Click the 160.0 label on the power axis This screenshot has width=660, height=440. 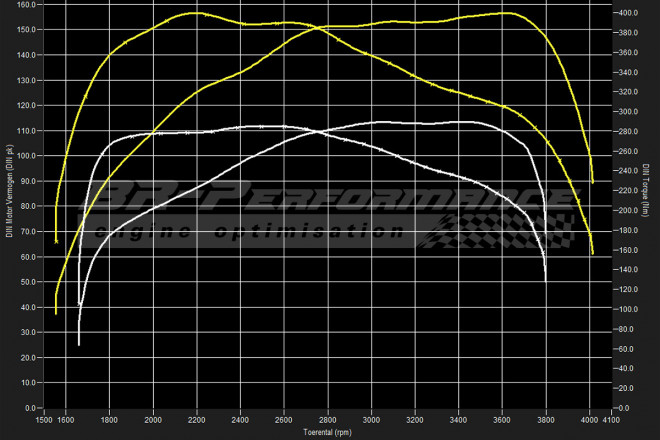pyautogui.click(x=25, y=4)
